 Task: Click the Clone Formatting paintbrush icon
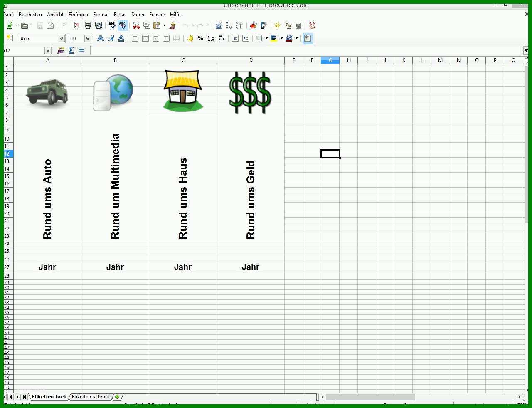pos(172,25)
